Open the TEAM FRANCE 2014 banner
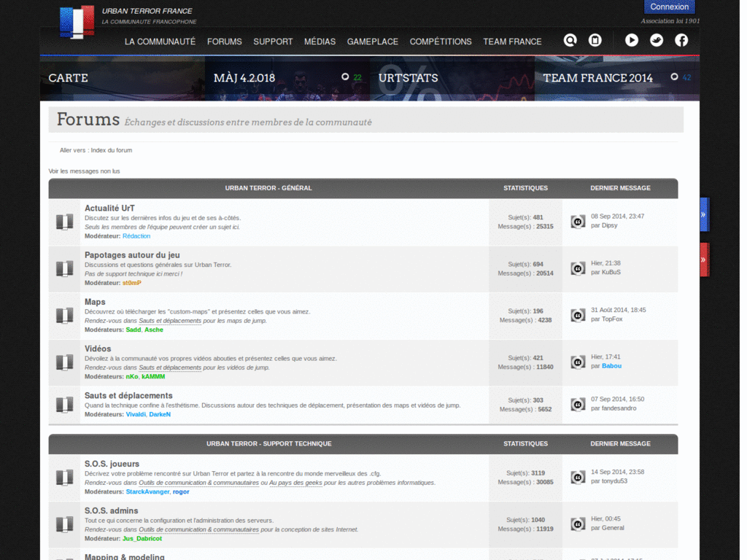 click(598, 78)
